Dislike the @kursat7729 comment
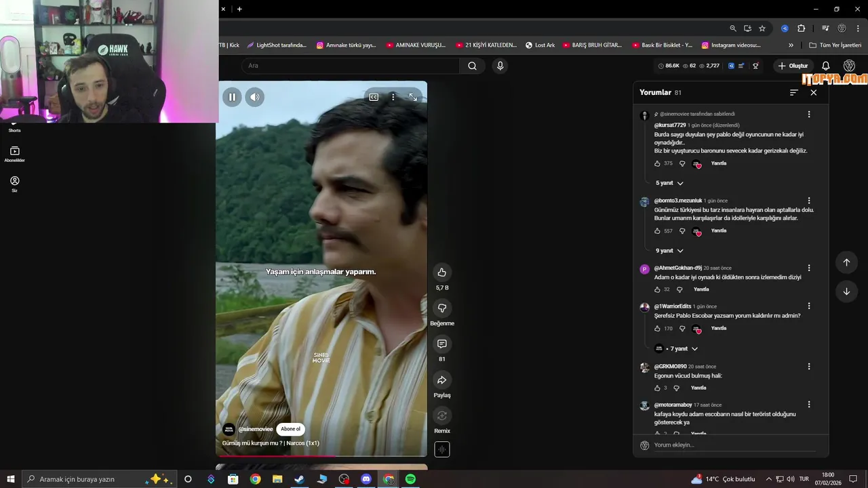The width and height of the screenshot is (868, 488). [x=682, y=163]
